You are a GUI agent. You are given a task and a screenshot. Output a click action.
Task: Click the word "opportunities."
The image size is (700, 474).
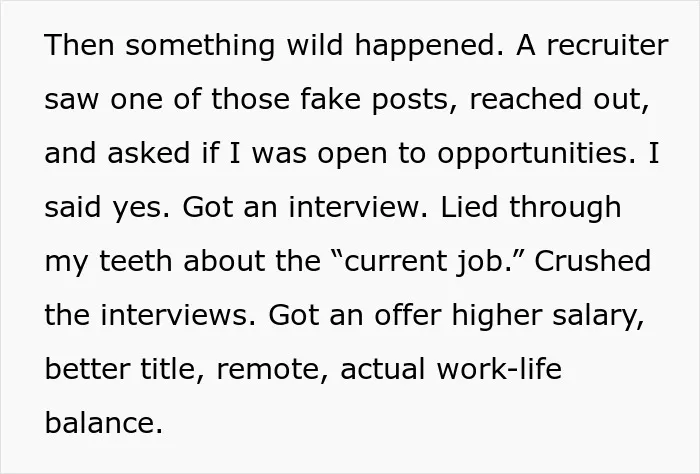pyautogui.click(x=536, y=155)
